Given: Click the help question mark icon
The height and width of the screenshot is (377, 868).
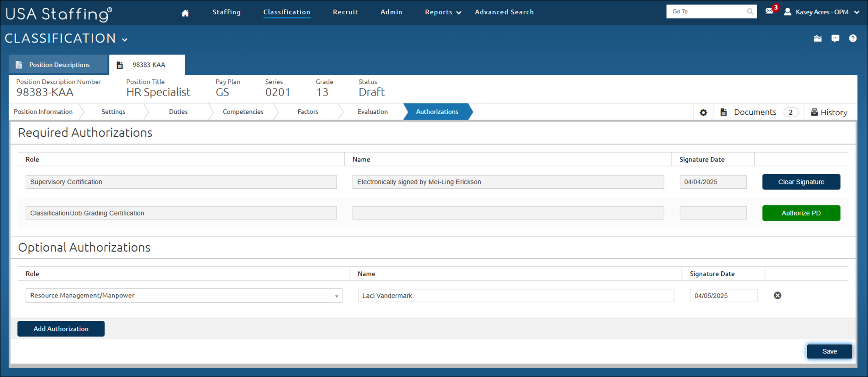Looking at the screenshot, I should (853, 38).
